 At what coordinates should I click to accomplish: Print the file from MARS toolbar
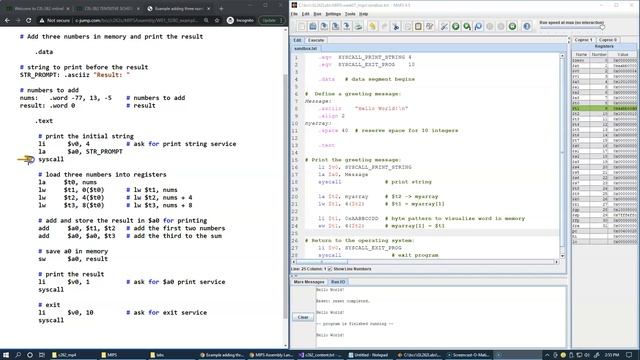[x=358, y=27]
